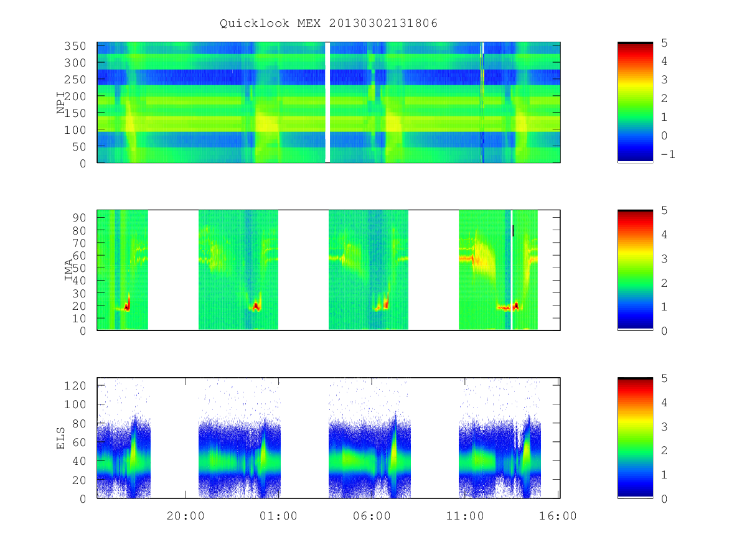This screenshot has width=747, height=560.
Task: Click the ELS spectrogram panel
Action: pyautogui.click(x=329, y=438)
